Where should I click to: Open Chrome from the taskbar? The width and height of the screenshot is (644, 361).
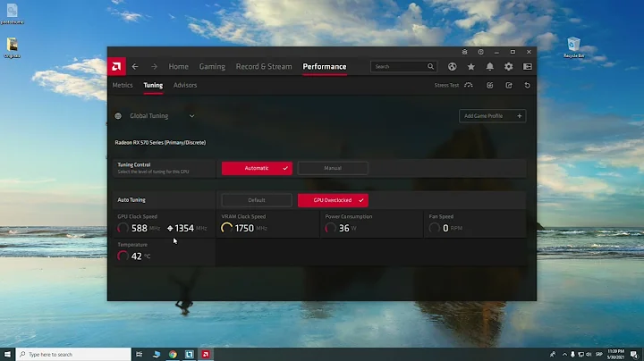[173, 354]
